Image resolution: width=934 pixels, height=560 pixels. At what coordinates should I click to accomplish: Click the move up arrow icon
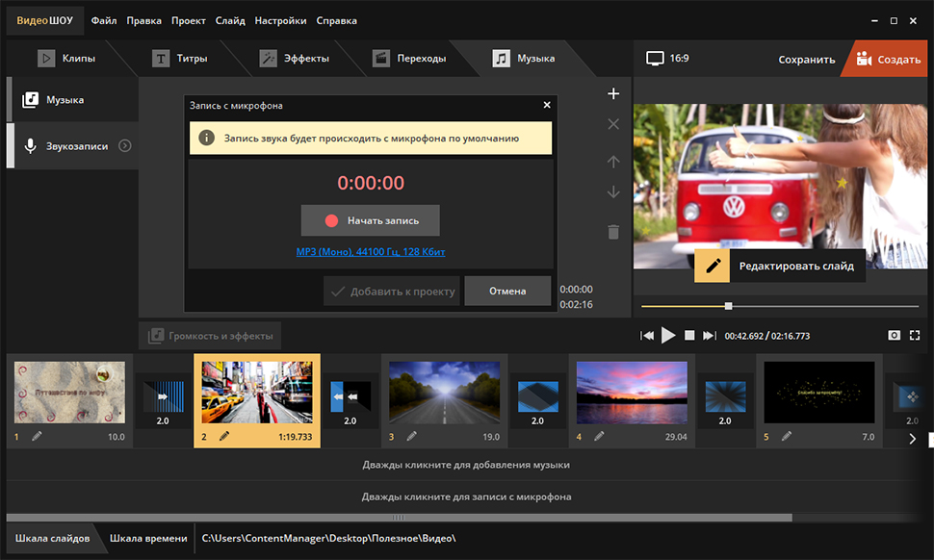coord(613,162)
